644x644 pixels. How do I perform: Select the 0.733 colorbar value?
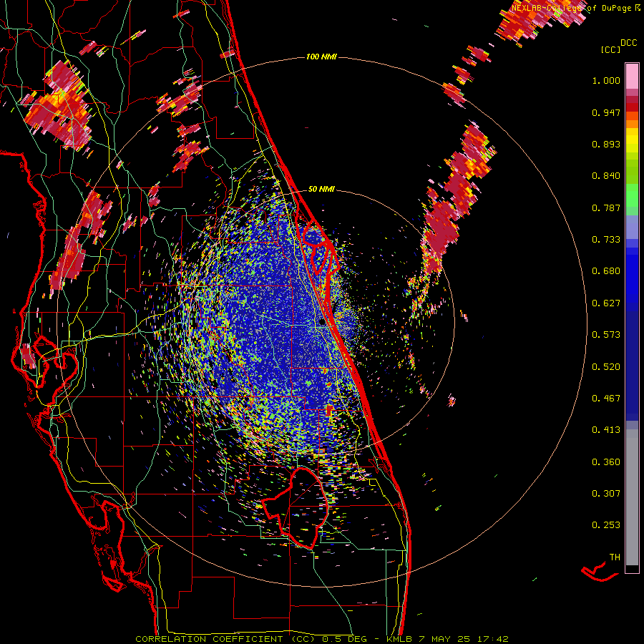(606, 240)
